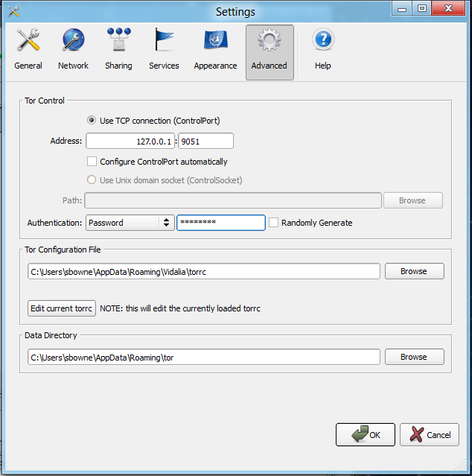472x476 pixels.
Task: Open the General settings icon
Action: tap(28, 40)
